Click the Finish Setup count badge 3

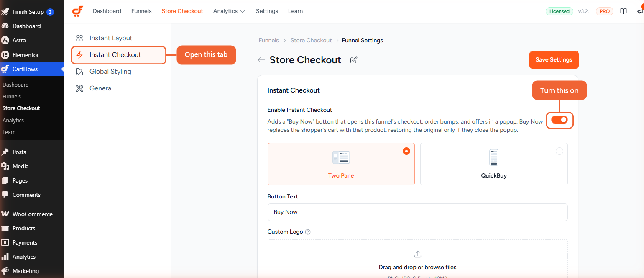pos(50,12)
